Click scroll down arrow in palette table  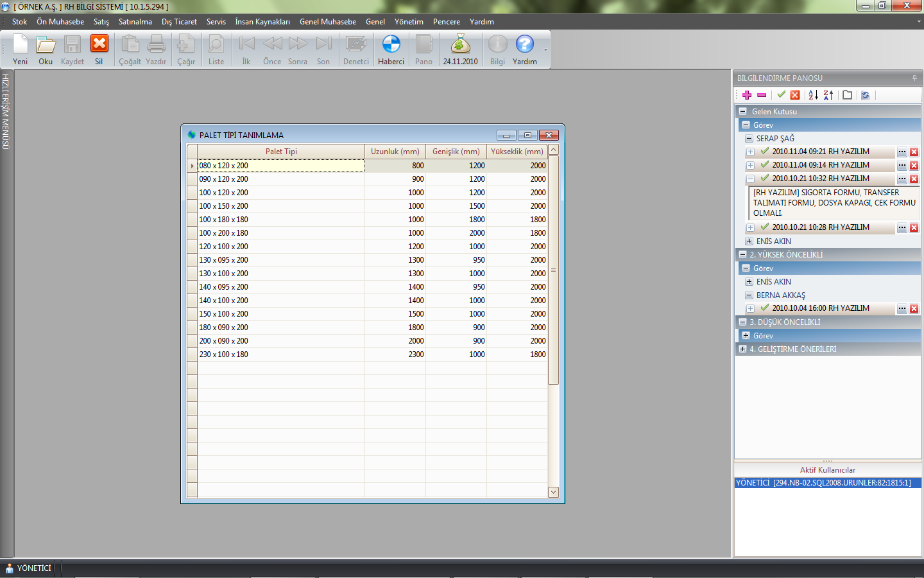point(553,492)
